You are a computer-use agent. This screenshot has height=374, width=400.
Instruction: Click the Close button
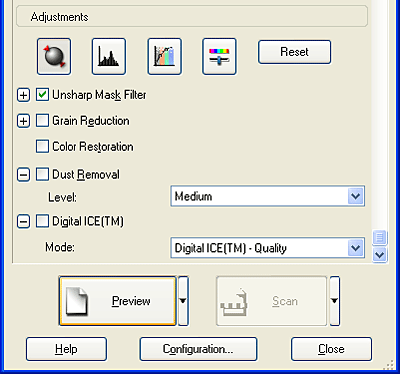tap(331, 349)
